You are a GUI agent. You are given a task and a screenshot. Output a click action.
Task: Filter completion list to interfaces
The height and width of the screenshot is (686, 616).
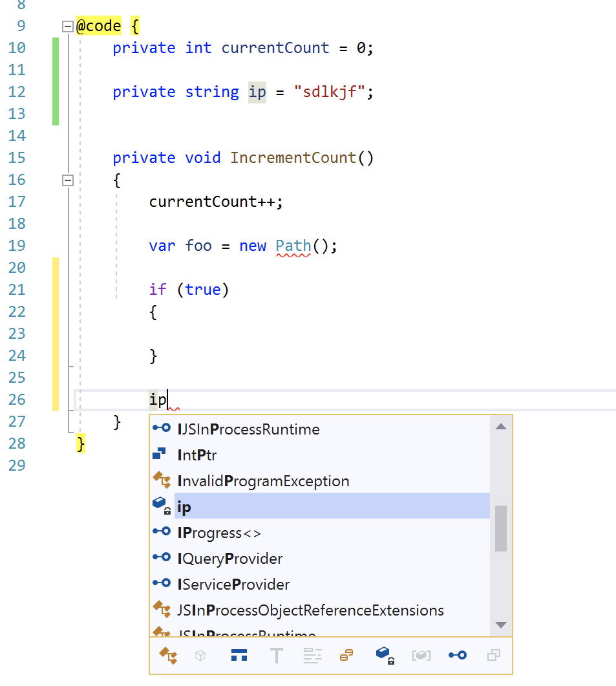point(458,655)
